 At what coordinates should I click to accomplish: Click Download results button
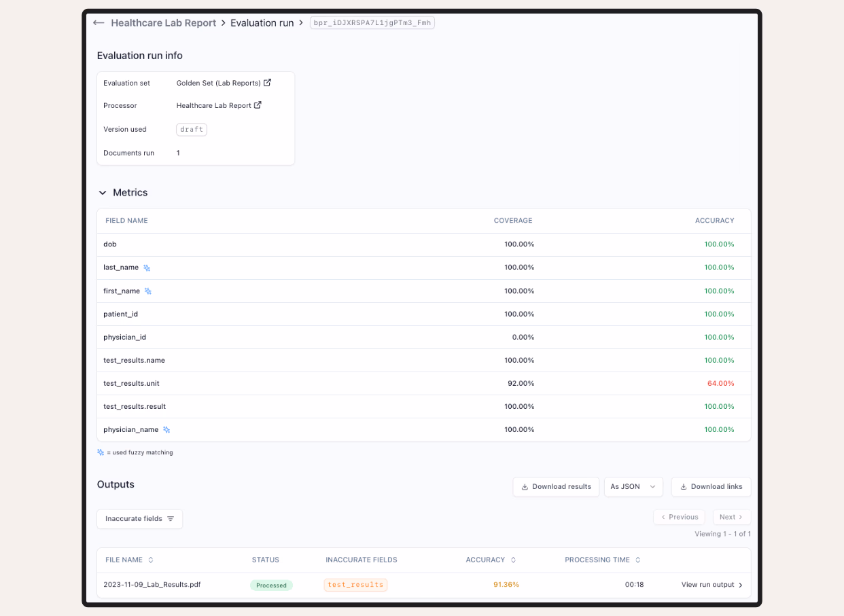[556, 487]
